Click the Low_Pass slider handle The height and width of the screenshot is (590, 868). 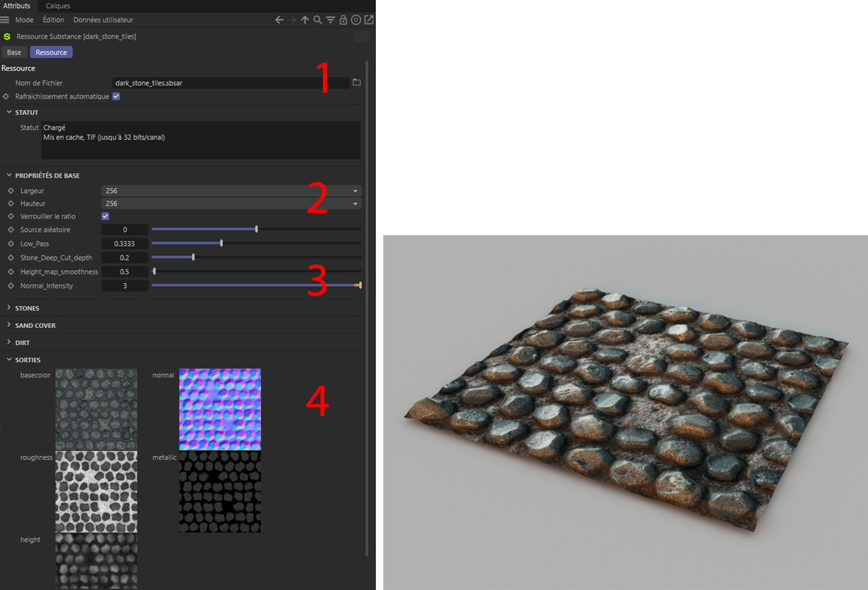[221, 244]
